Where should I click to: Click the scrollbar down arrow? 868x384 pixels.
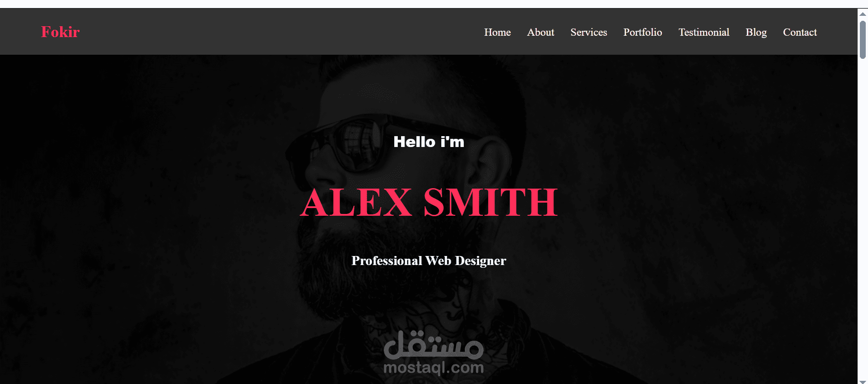pyautogui.click(x=863, y=381)
